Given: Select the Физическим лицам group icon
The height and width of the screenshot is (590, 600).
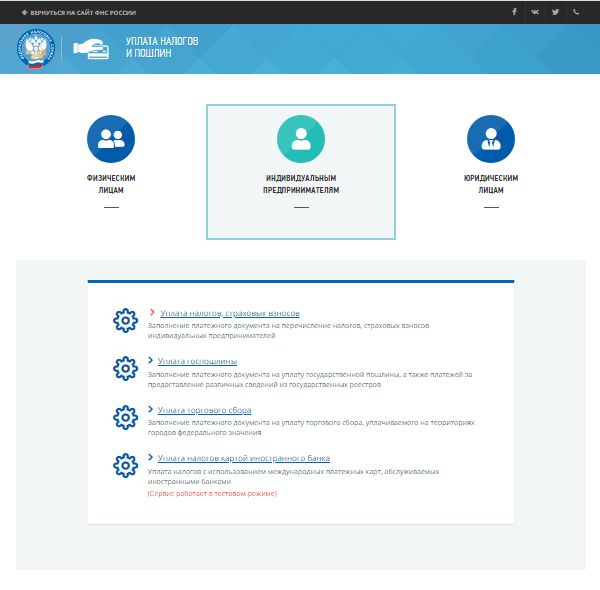Looking at the screenshot, I should pos(111,139).
